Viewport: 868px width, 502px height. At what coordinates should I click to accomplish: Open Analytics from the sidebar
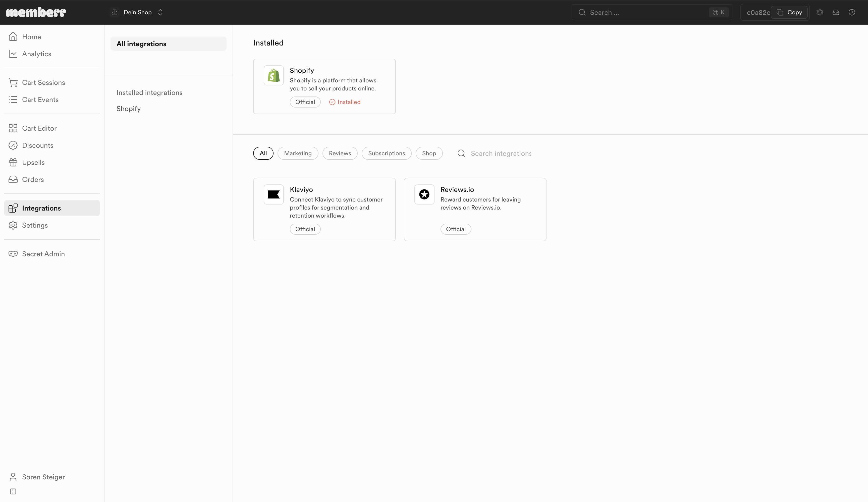[52, 54]
